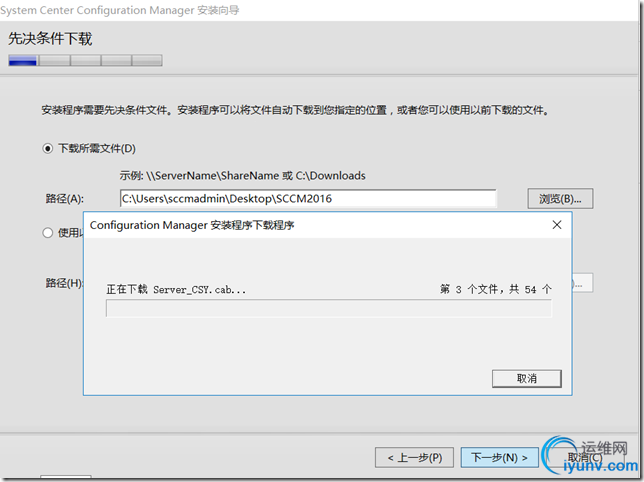Click the 路径(A): label
Screen dimensions: 644x482
pyautogui.click(x=64, y=199)
